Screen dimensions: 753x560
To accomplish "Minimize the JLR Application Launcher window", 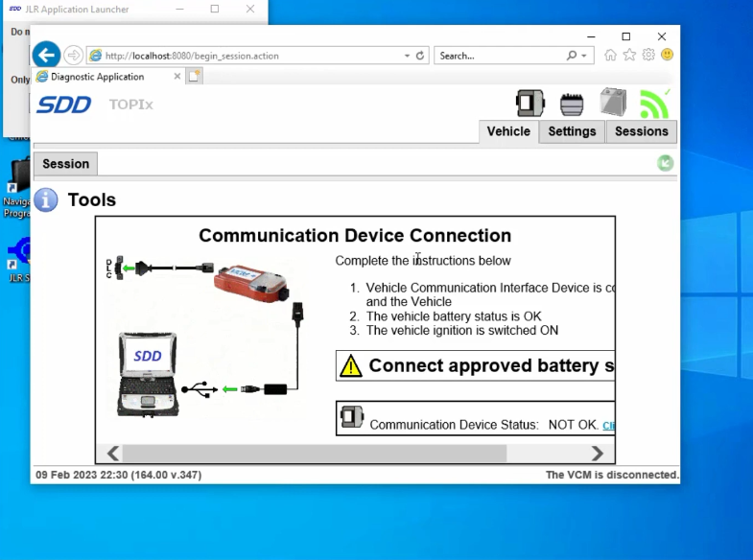I will pyautogui.click(x=179, y=9).
